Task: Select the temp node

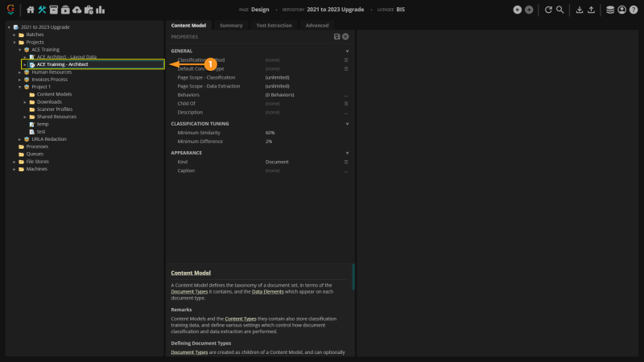Action: tap(43, 124)
